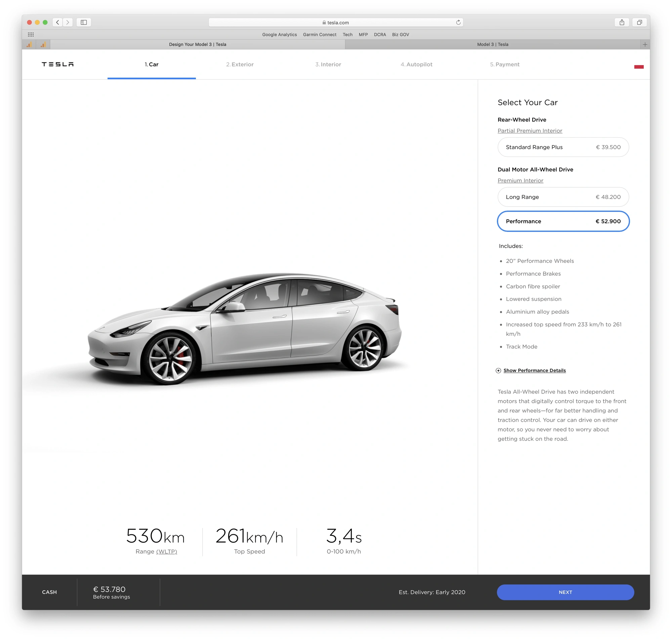Switch to Design Your Model 3 tab

(198, 45)
